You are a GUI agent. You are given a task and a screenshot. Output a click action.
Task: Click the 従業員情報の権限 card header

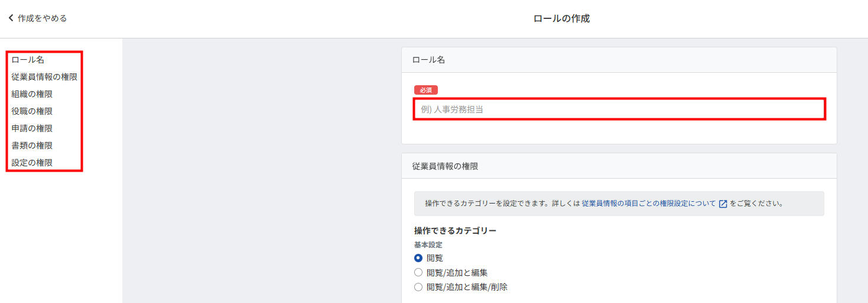pyautogui.click(x=619, y=166)
